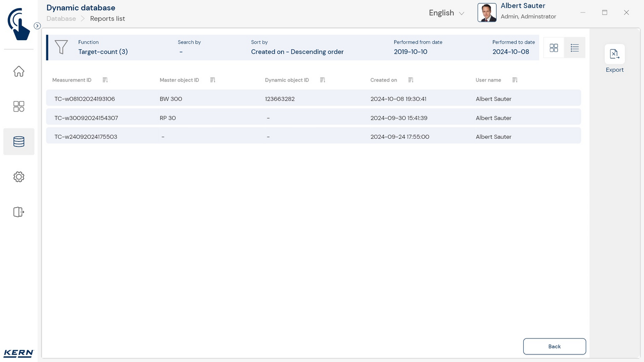Click the logout door icon

coord(19,212)
